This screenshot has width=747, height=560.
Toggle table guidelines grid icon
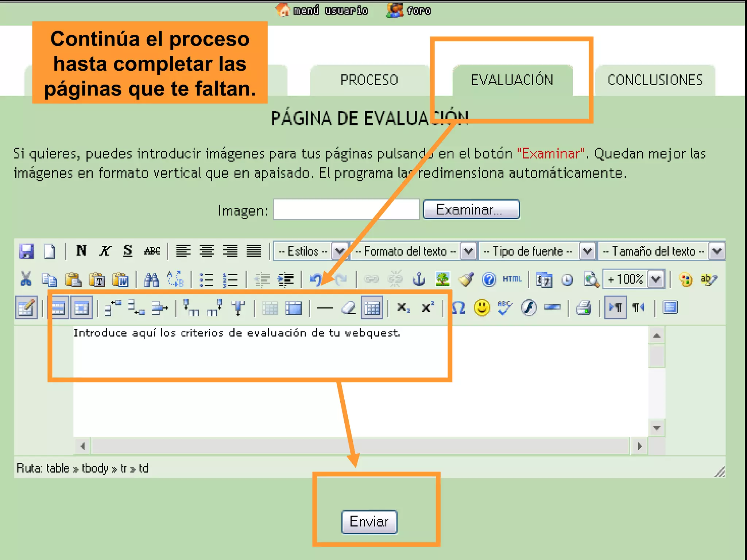(372, 308)
